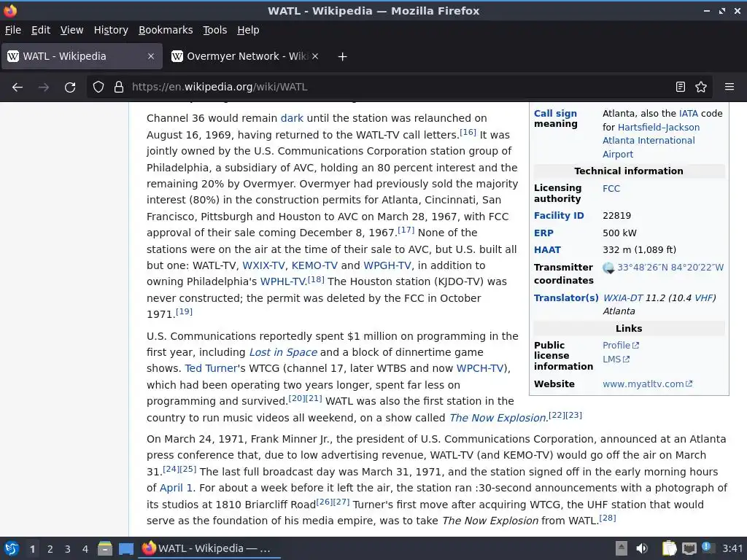Open file manager in taskbar
Viewport: 747px width, 560px height.
(105, 548)
